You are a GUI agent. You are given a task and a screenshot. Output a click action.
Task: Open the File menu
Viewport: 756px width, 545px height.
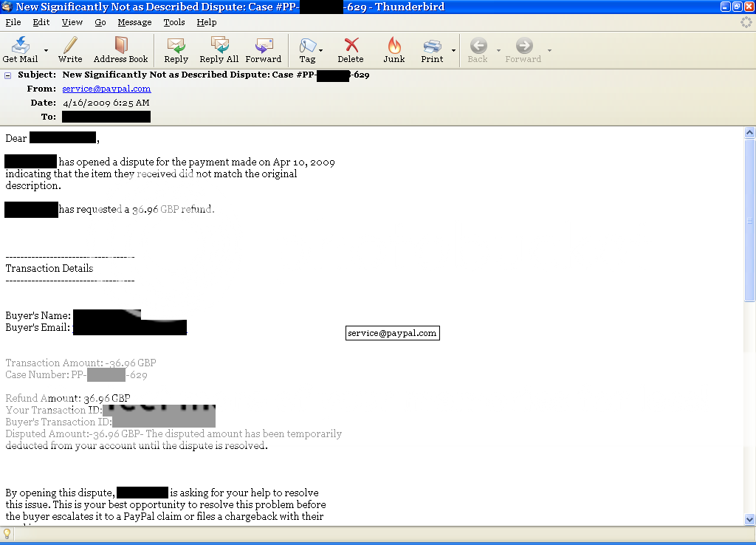(x=13, y=22)
